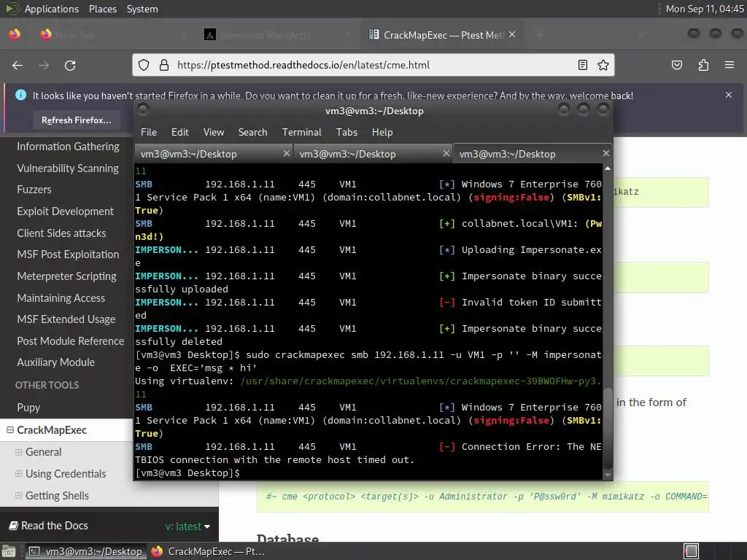Toggle reader view icon in address bar
Viewport: 747px width, 560px height.
583,65
